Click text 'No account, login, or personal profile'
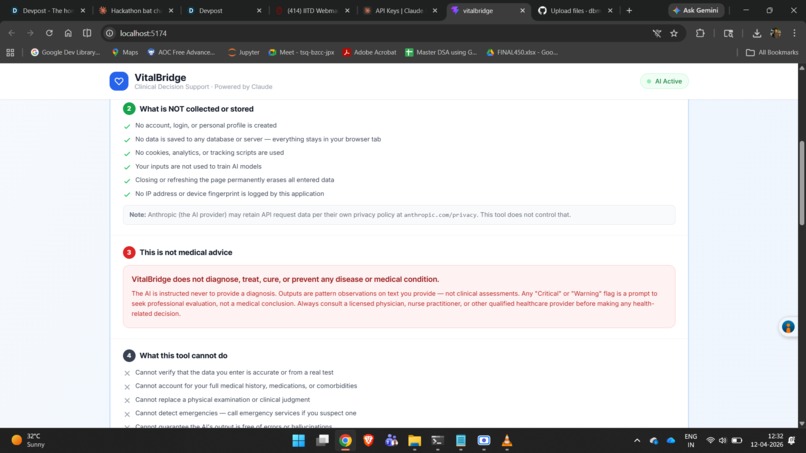This screenshot has height=453, width=806. (206, 125)
